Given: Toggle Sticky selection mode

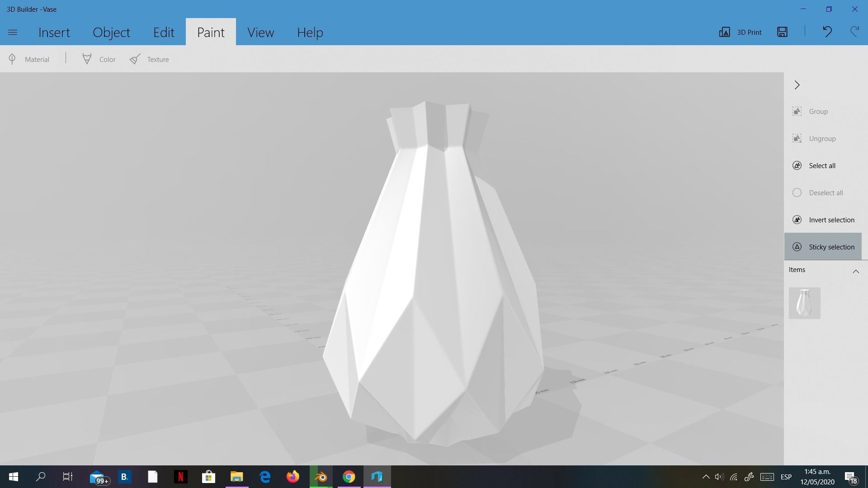Looking at the screenshot, I should (x=823, y=247).
